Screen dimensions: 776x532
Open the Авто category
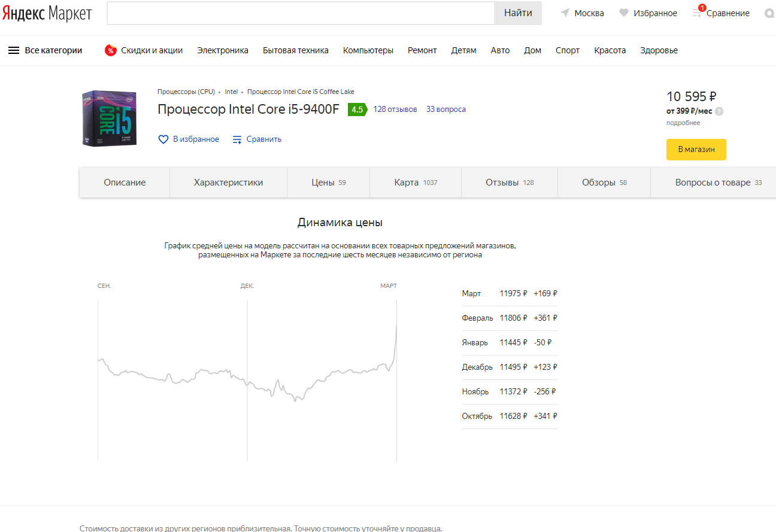coord(500,50)
